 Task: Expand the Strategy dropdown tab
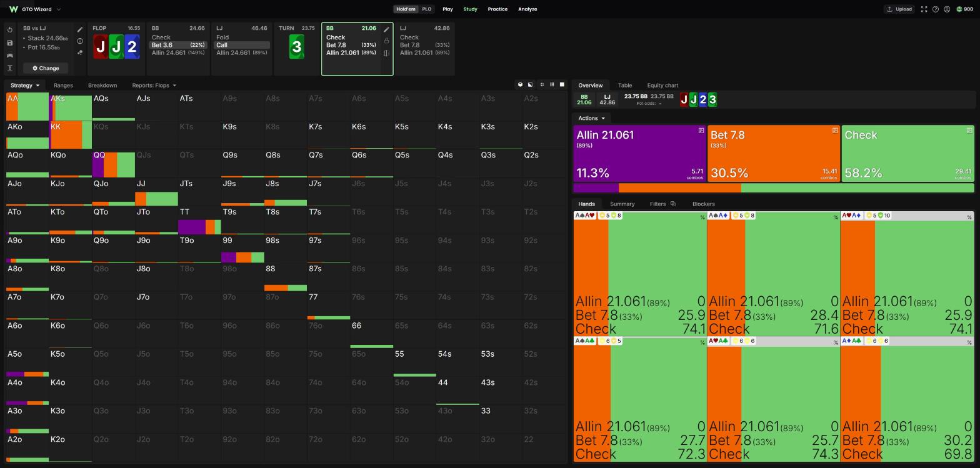(25, 85)
